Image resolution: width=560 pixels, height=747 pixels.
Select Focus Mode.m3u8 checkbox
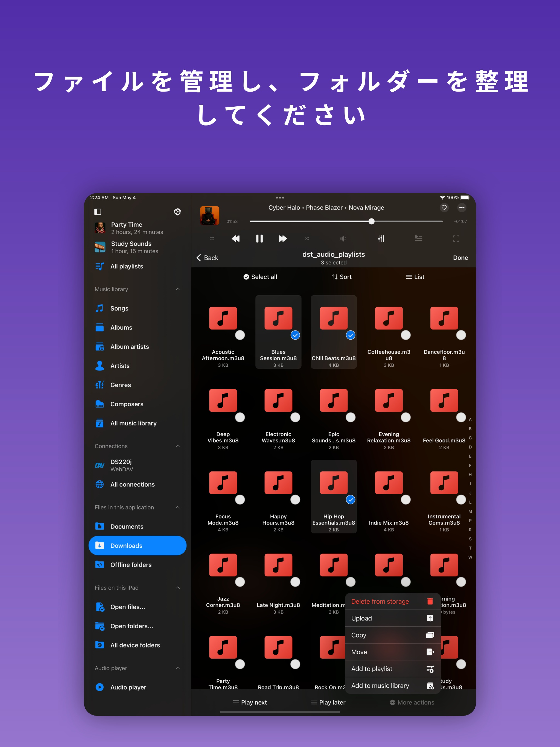(x=240, y=500)
